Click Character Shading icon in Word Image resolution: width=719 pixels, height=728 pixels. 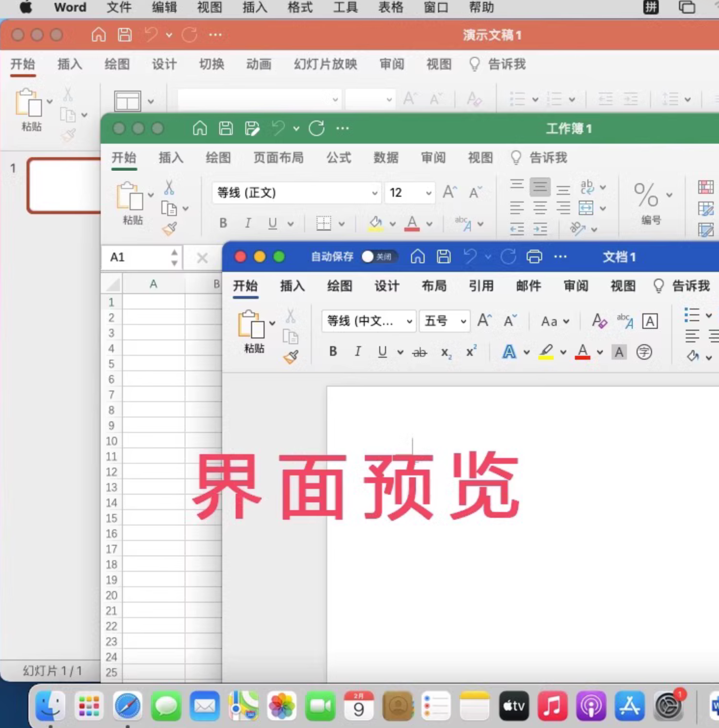coord(619,352)
